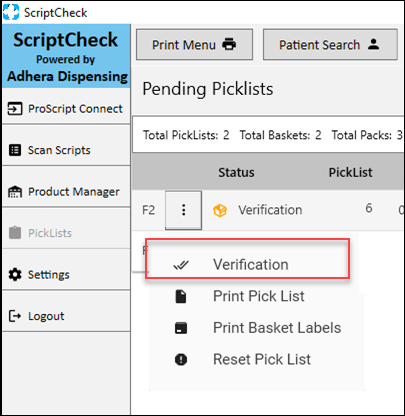
Task: Open Patient Search
Action: [330, 44]
